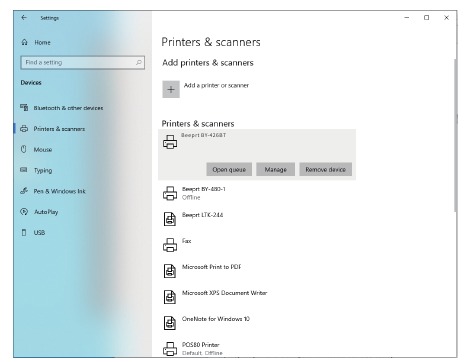Open queue for the selected printer
This screenshot has height=362, width=468.
click(x=229, y=169)
